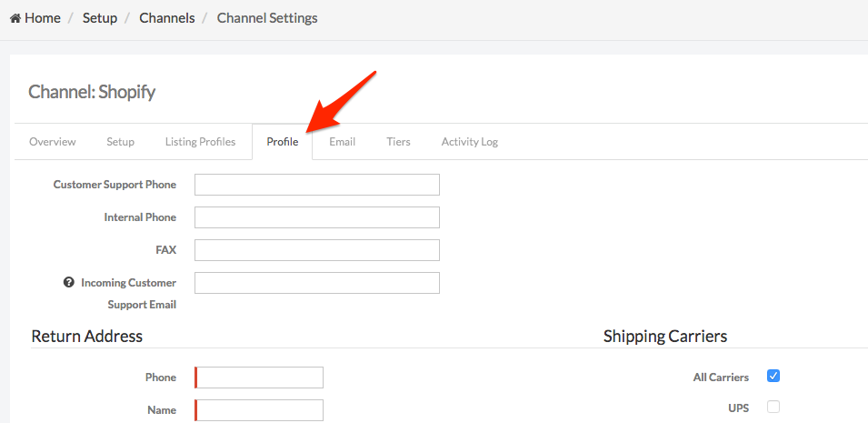Click the Internal Phone label
The image size is (868, 423).
click(140, 217)
